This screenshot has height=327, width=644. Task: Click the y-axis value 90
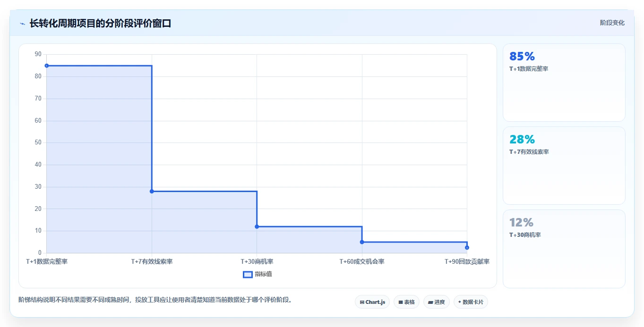tap(38, 54)
